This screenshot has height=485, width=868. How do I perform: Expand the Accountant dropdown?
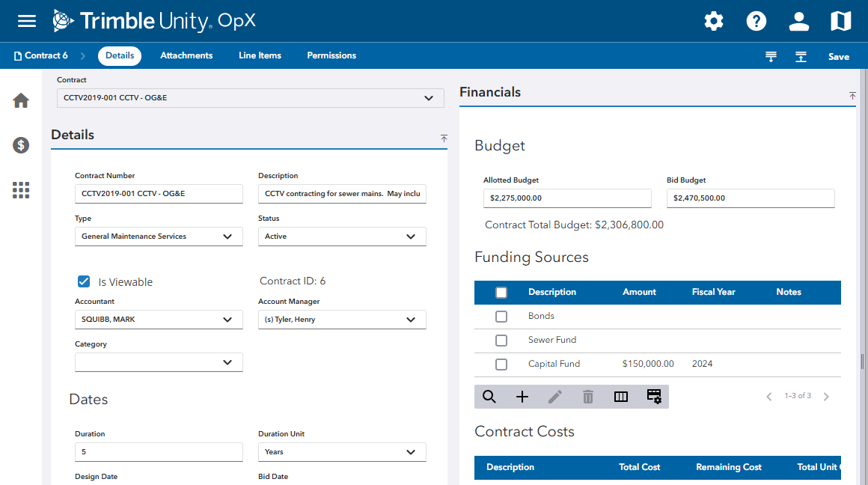click(x=159, y=320)
